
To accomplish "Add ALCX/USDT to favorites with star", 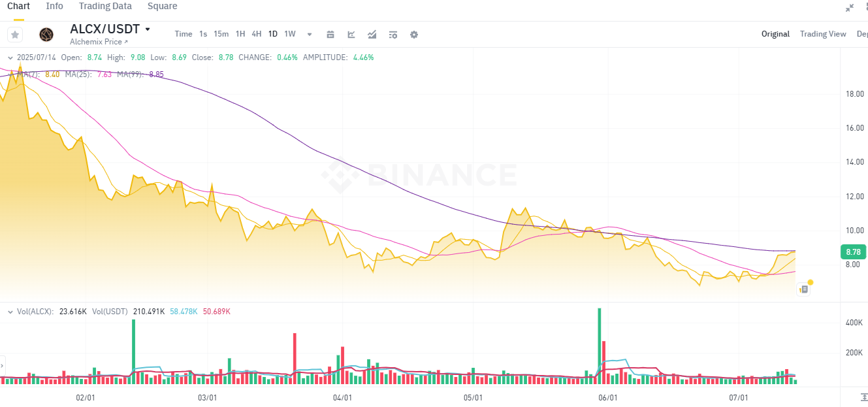I will [15, 35].
